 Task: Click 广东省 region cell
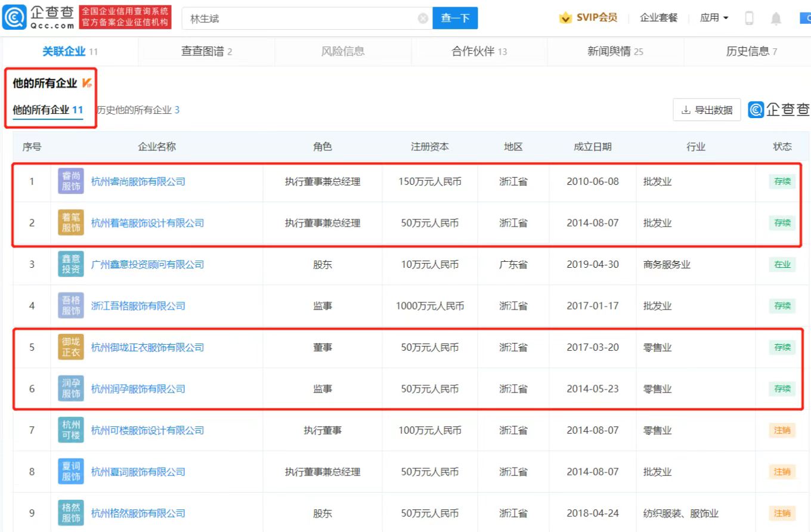point(513,264)
